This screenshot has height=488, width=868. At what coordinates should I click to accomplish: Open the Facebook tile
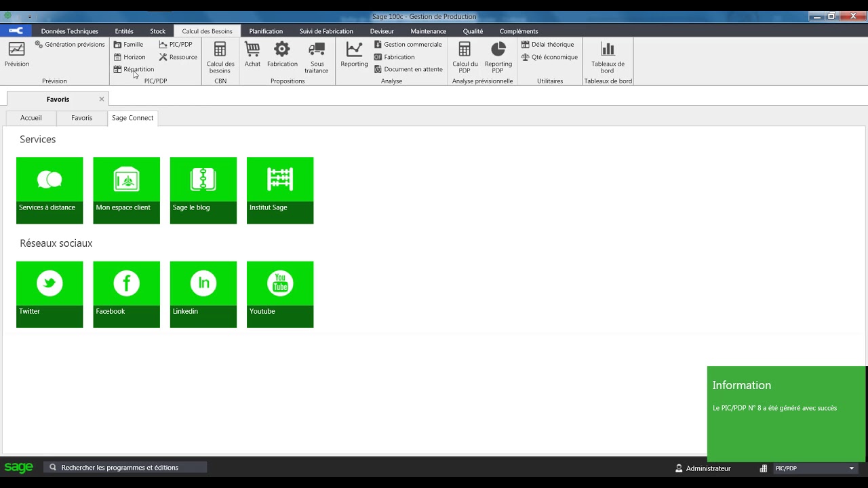click(126, 295)
